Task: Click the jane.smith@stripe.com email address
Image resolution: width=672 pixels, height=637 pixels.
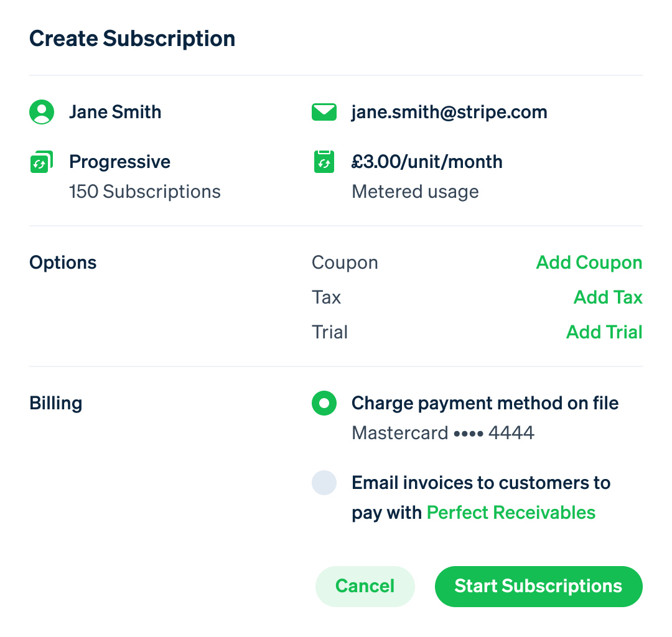Action: 449,112
